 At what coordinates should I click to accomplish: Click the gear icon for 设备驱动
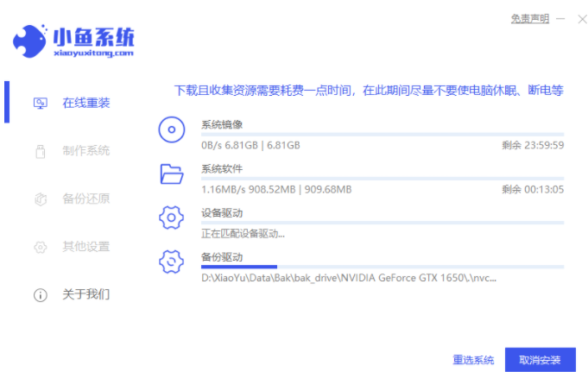point(172,218)
